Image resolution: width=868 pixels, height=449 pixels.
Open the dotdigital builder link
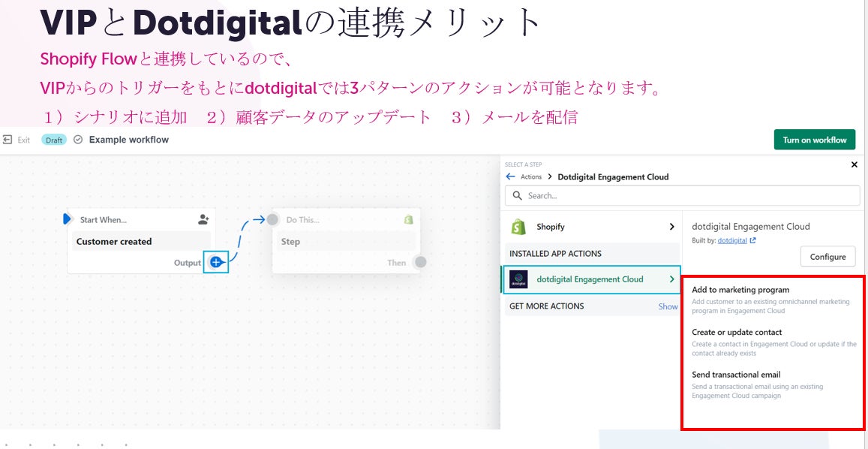coord(731,240)
